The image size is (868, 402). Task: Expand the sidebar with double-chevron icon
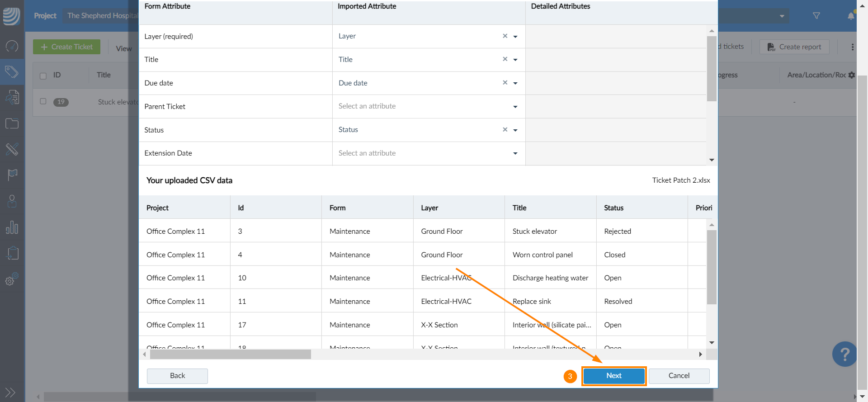(x=10, y=392)
